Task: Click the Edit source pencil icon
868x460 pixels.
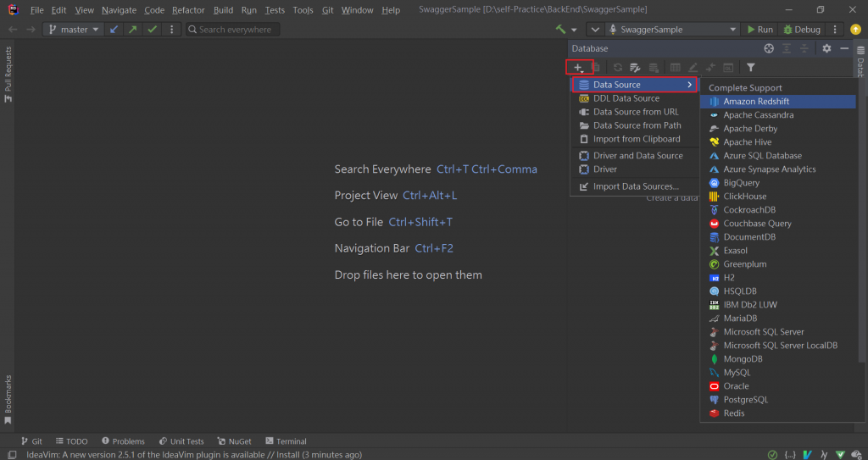Action: 693,68
